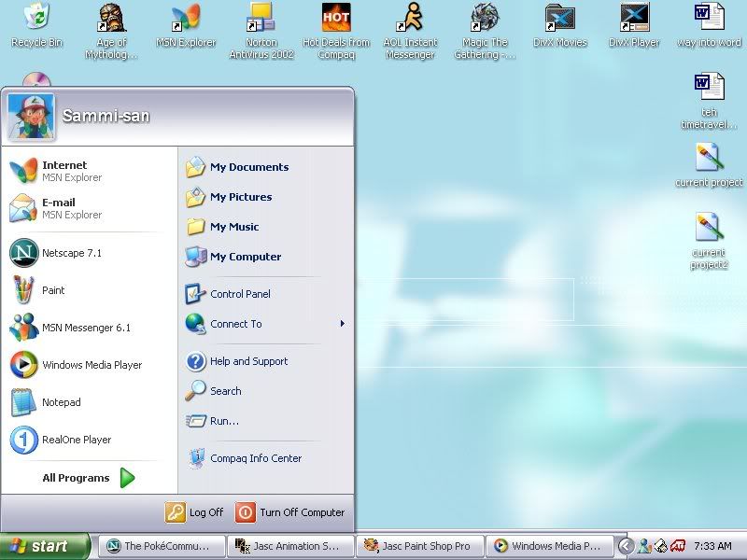This screenshot has width=747, height=560.
Task: Open My Computer in the Start menu
Action: (x=266, y=257)
